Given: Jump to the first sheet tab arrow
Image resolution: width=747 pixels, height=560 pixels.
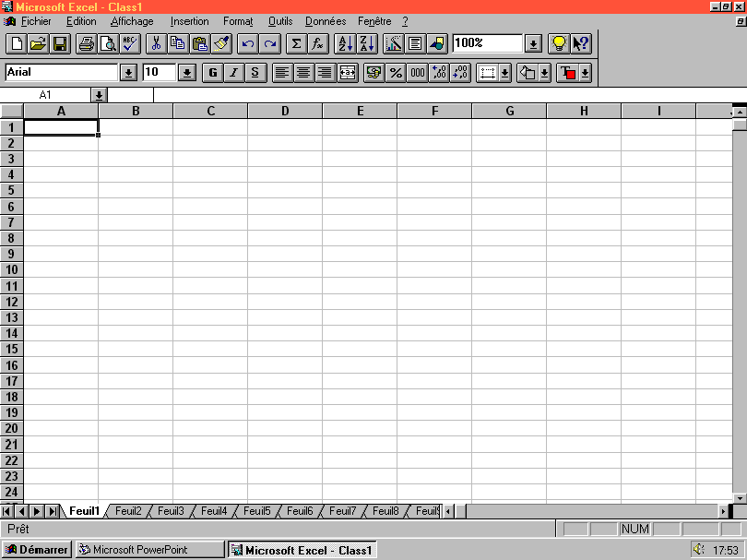Looking at the screenshot, I should (7, 511).
